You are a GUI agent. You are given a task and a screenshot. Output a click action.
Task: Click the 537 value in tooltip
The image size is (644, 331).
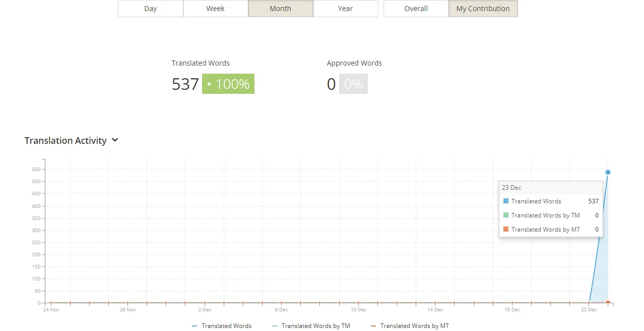[593, 201]
